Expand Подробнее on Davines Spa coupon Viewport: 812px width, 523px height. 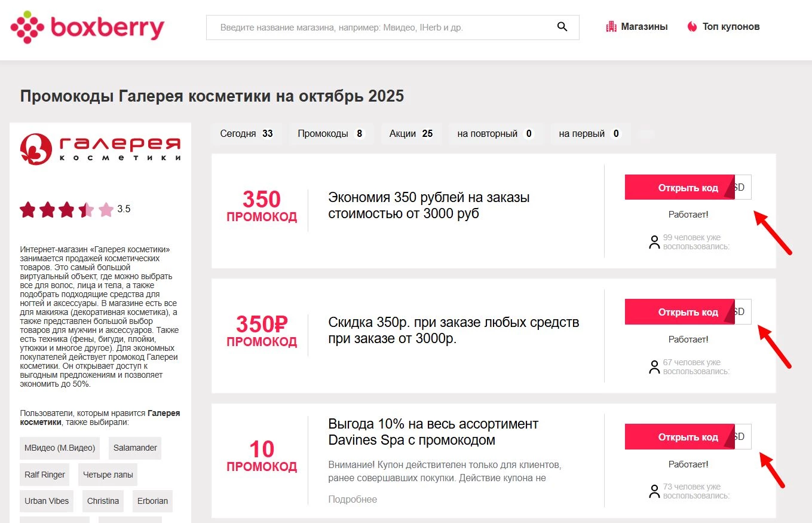click(353, 500)
